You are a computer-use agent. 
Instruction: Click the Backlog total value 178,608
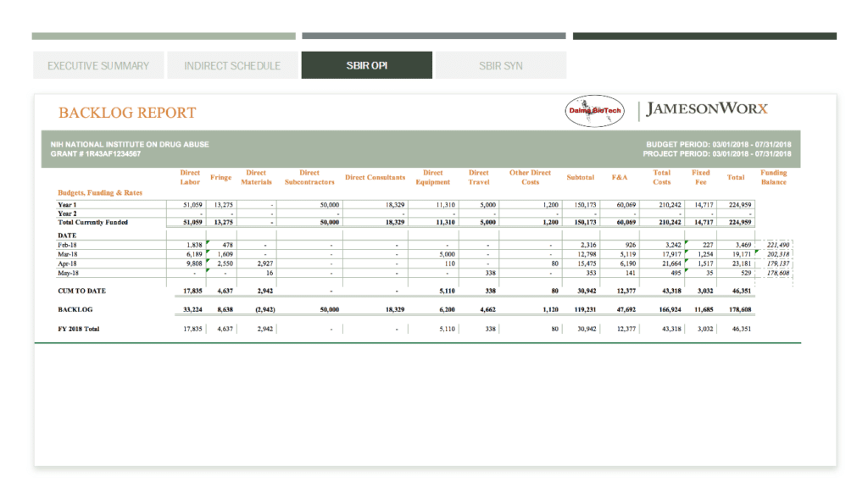pos(740,310)
